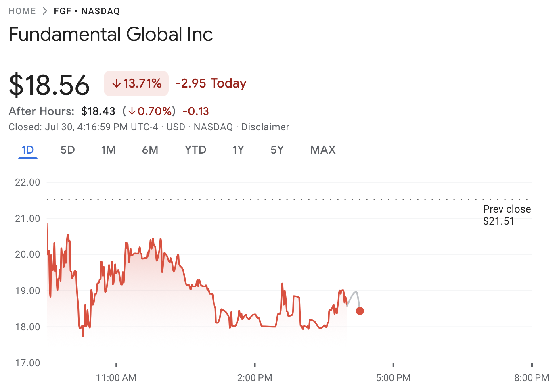The image size is (559, 392).
Task: Click the breadcrumb chevron arrow after HOME
Action: tap(45, 11)
